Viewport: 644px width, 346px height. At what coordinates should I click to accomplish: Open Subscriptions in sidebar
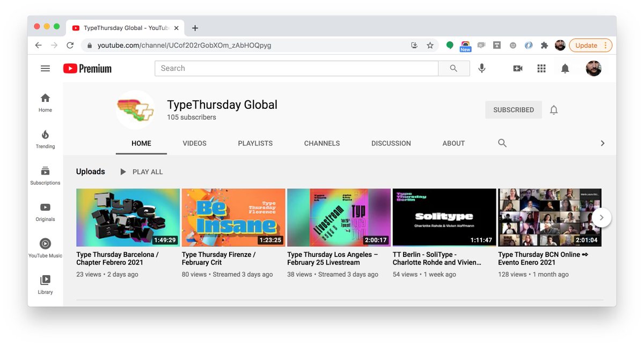45,175
